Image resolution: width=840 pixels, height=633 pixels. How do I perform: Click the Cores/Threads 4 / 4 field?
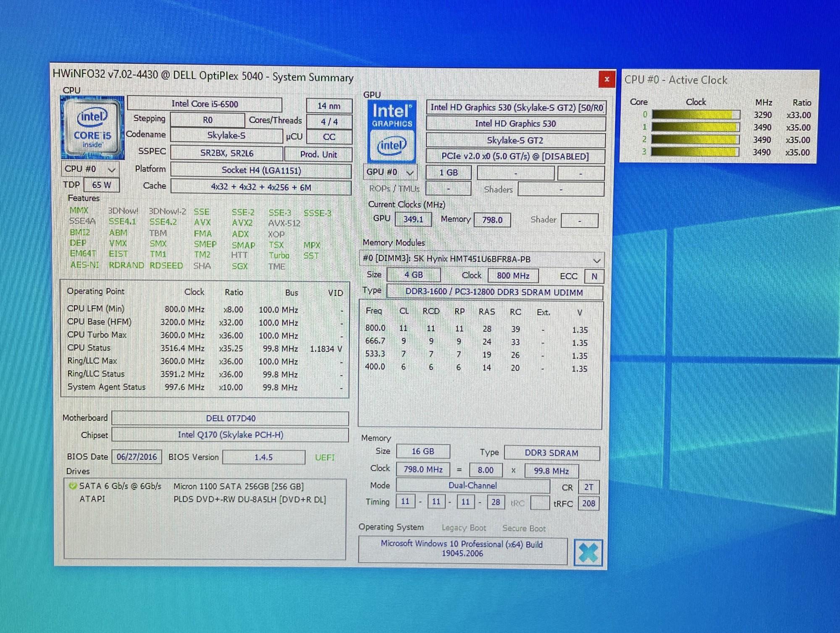pos(329,122)
